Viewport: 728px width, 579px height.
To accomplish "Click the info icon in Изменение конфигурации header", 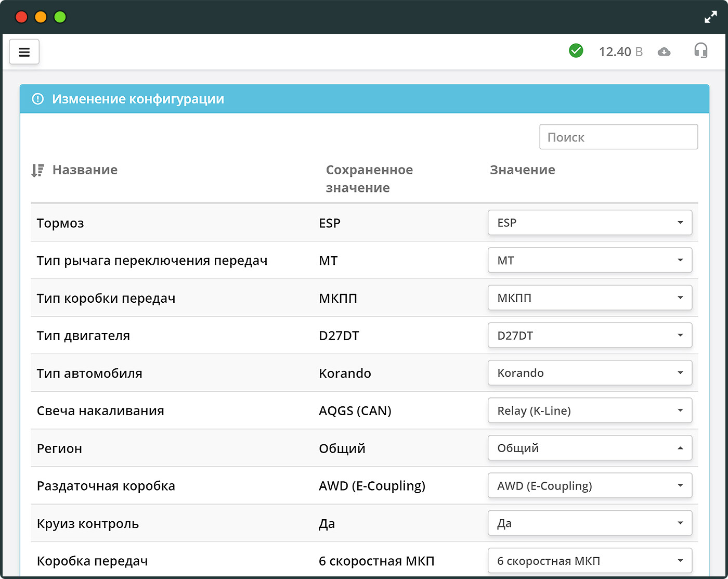I will tap(38, 99).
